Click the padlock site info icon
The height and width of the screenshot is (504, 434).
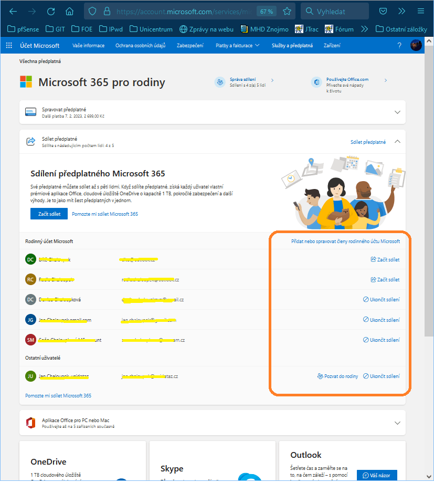coord(107,12)
